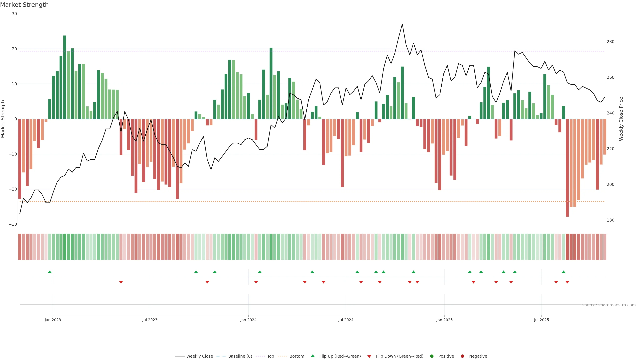Click the tallest green bar above 20
Screen dimensions: 644x362
click(65, 75)
